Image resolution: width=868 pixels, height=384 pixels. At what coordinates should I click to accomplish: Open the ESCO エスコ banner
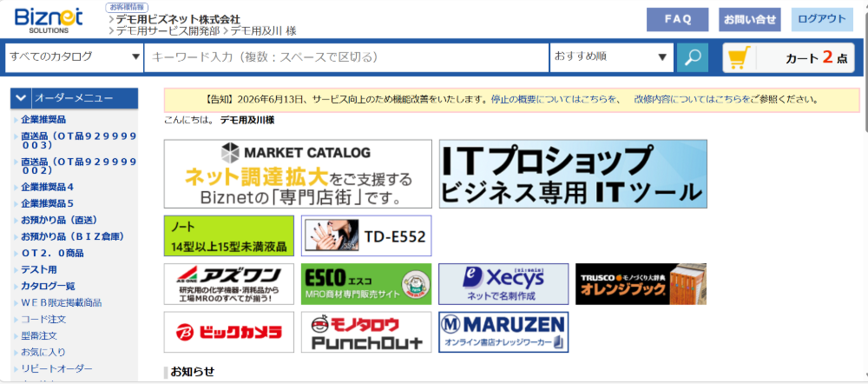pos(366,284)
